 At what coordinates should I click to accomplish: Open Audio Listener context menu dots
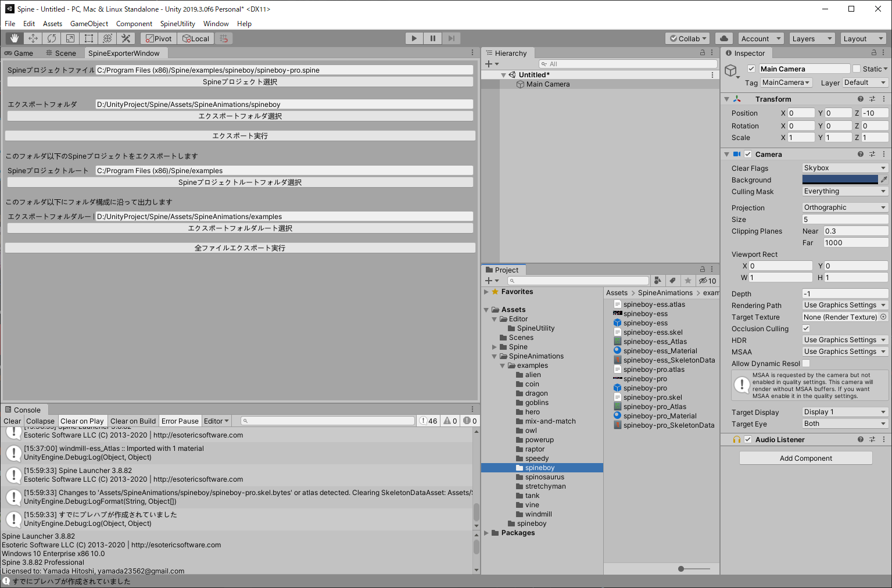pos(884,439)
